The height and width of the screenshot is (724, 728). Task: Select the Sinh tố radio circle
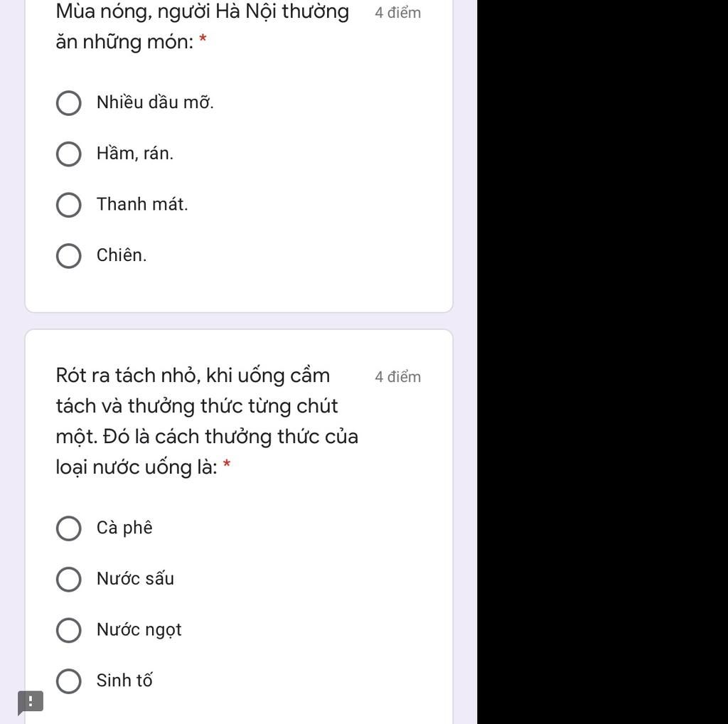(x=69, y=681)
